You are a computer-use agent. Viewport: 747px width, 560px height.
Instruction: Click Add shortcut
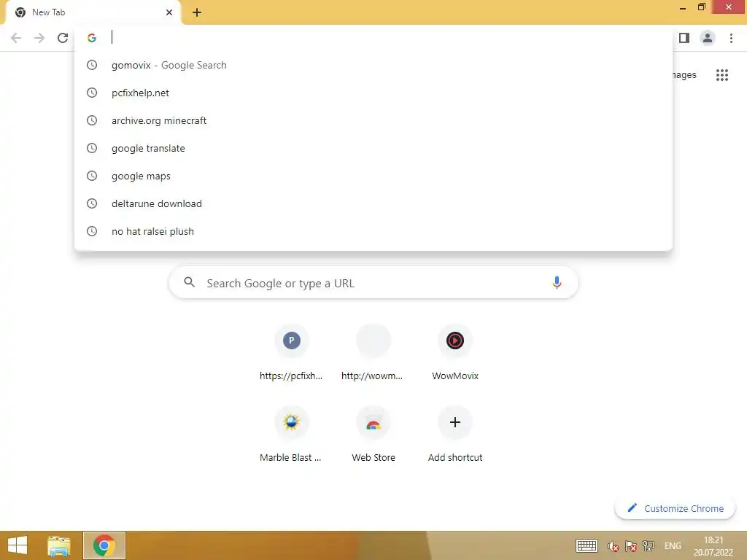455,435
